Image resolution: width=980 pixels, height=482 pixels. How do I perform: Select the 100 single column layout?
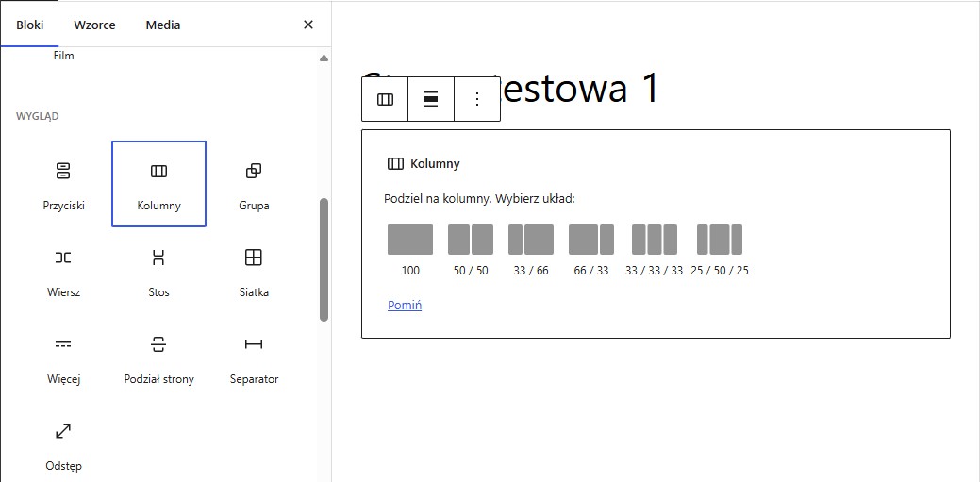tap(410, 241)
